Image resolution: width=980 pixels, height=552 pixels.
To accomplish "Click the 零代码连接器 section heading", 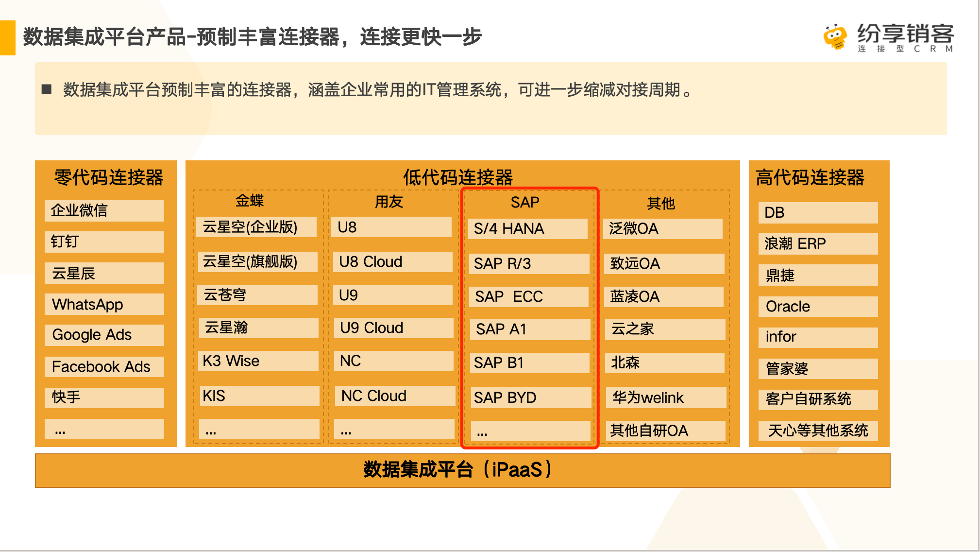I will tap(109, 177).
